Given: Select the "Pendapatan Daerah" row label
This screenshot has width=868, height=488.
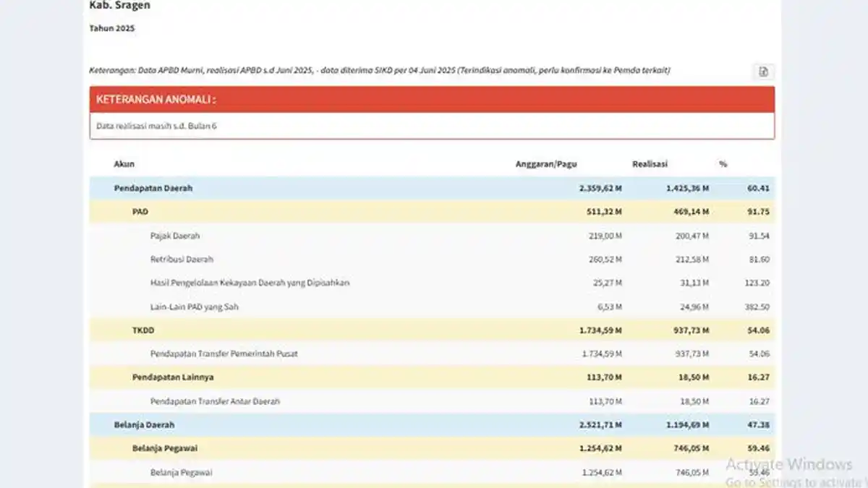Looking at the screenshot, I should pos(153,189).
